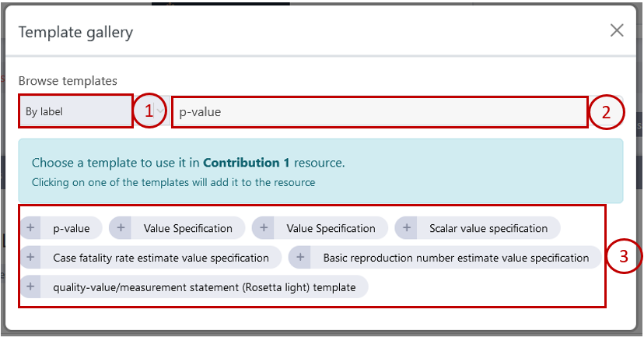Choose Case fatality rate estimate value specification
This screenshot has height=341, width=644.
(x=160, y=258)
